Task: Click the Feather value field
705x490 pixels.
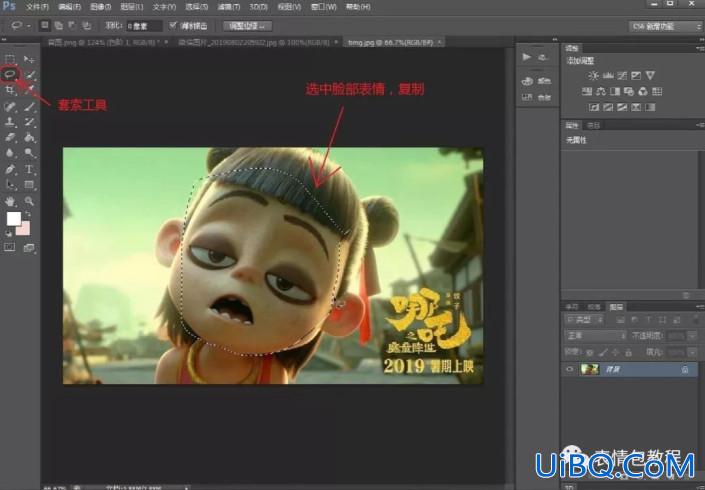Action: pos(144,26)
